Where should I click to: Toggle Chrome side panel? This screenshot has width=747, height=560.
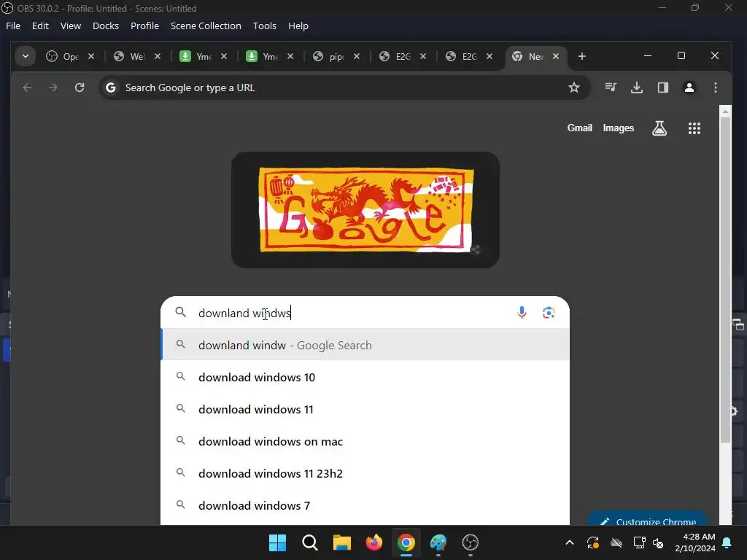coord(662,87)
